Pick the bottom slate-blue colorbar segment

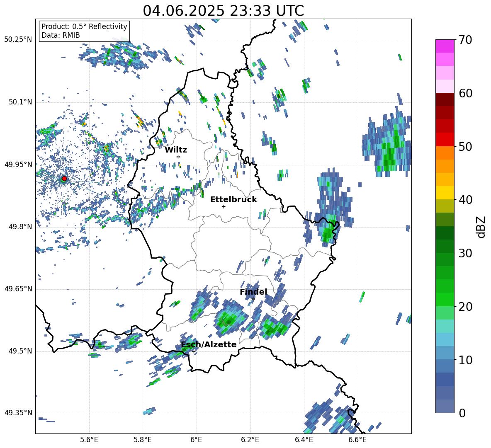point(445,407)
